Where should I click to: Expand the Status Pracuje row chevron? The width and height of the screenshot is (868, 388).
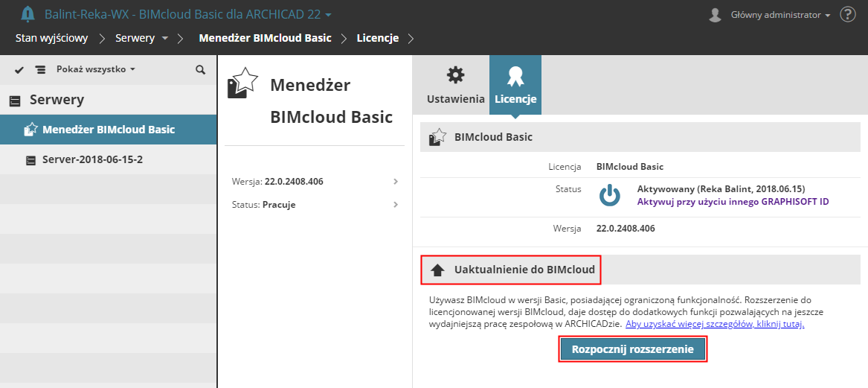click(395, 205)
